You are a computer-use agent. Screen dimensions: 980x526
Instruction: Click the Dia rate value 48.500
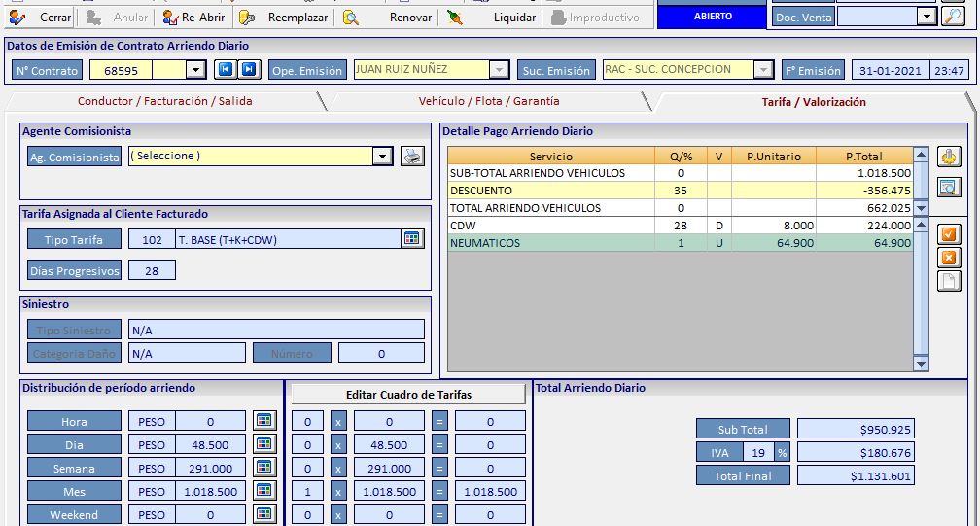point(211,444)
